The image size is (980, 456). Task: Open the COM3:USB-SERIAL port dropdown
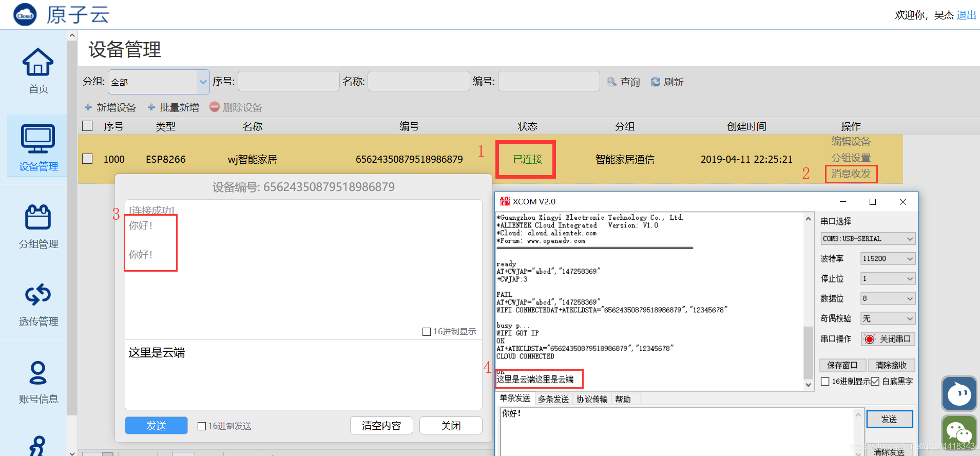pyautogui.click(x=868, y=239)
